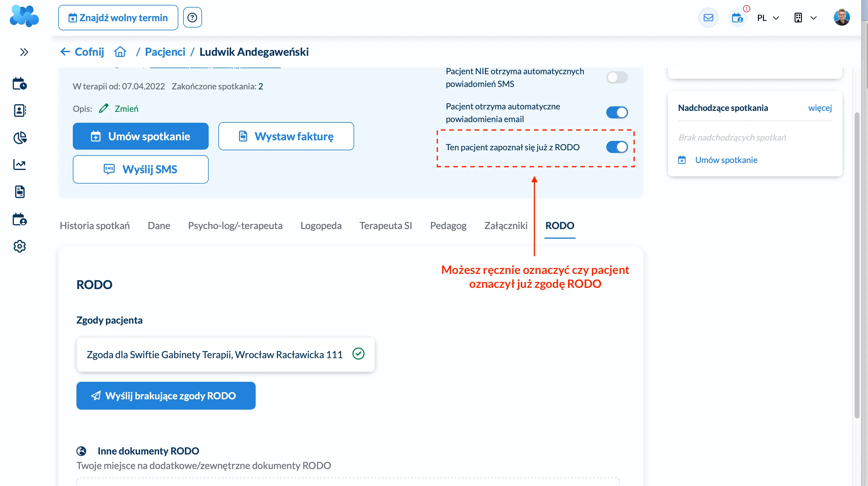The height and width of the screenshot is (486, 868).
Task: Click calendar plus icon in side panel
Action: [x=682, y=160]
